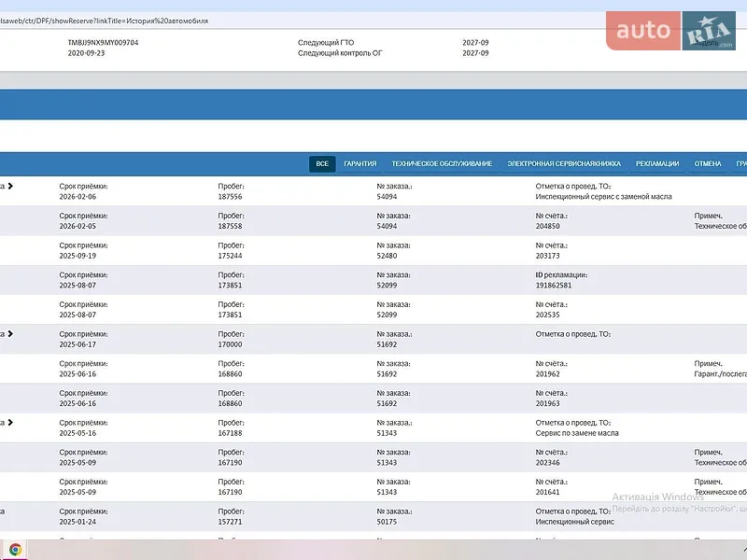Click the date 2020-09-23 under the VIN

coord(86,53)
